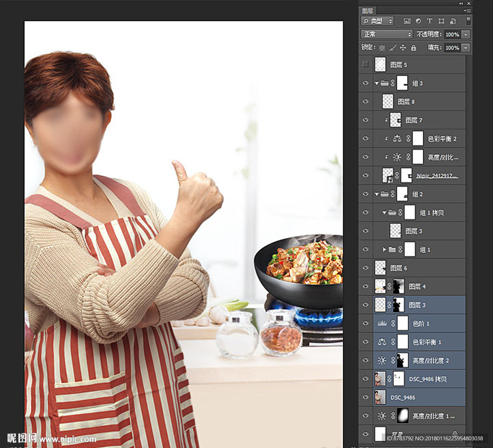Select layer mask of 亮度/对比度 2
Screen dimensions: 493x448
click(403, 360)
